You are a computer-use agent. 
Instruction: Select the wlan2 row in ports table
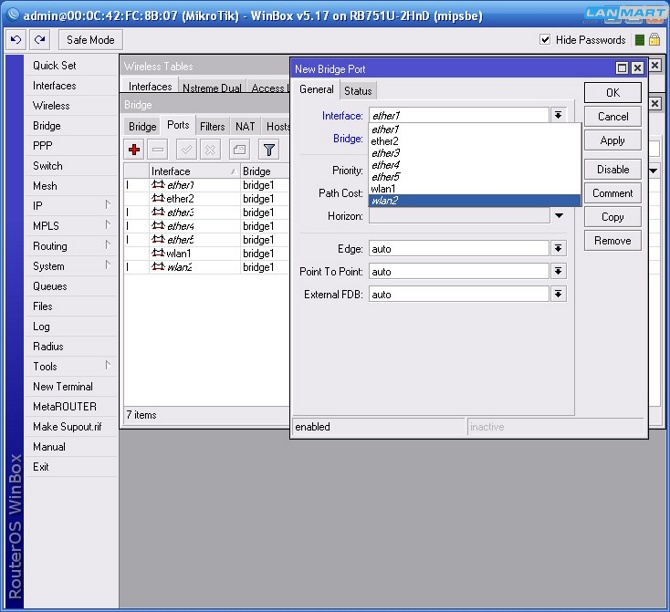coord(206,267)
